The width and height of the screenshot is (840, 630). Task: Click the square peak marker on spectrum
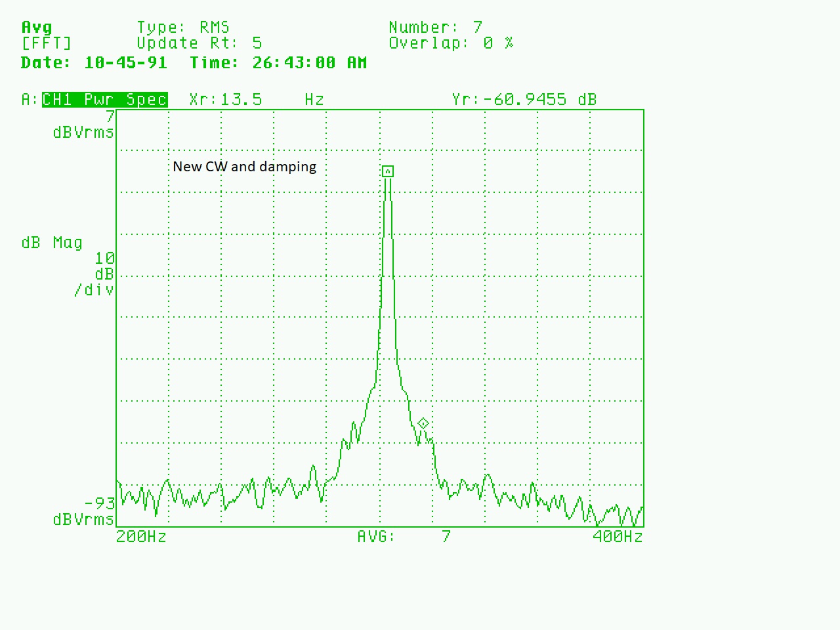(x=388, y=171)
